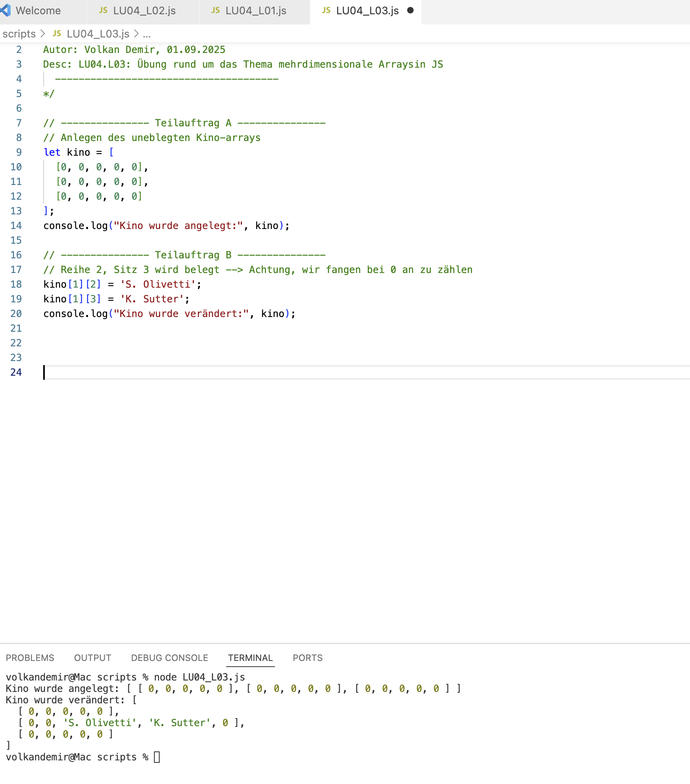Click the 'let' keyword on line 9
The height and width of the screenshot is (784, 690).
[x=52, y=152]
